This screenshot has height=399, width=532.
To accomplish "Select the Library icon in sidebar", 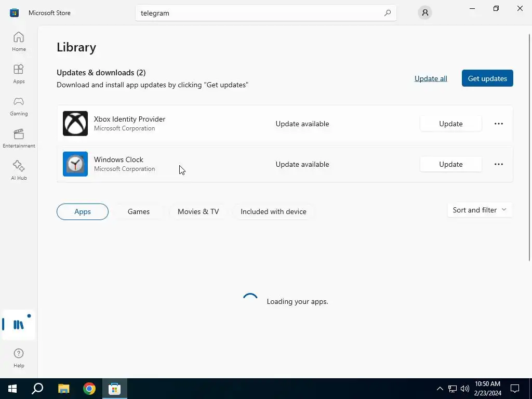I will click(x=18, y=324).
